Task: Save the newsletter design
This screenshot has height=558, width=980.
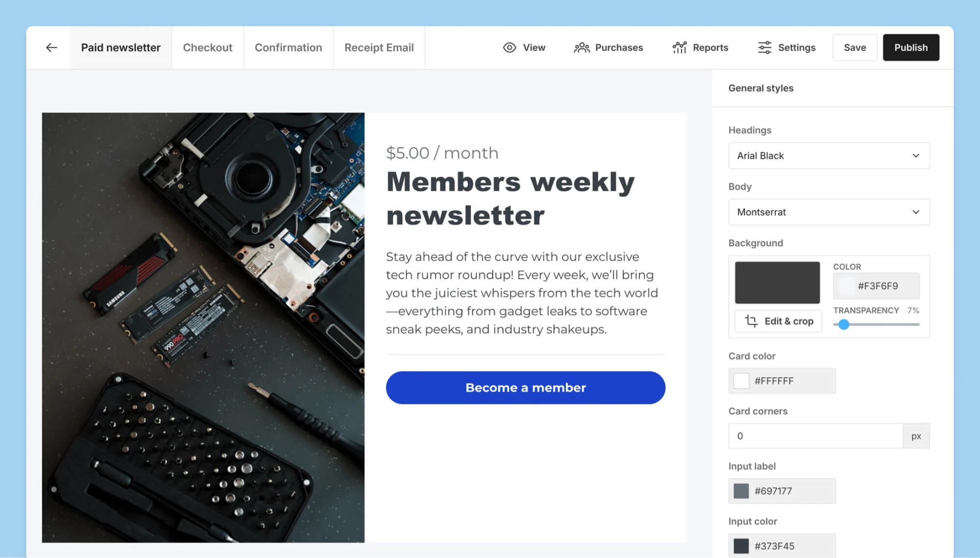Action: tap(855, 47)
